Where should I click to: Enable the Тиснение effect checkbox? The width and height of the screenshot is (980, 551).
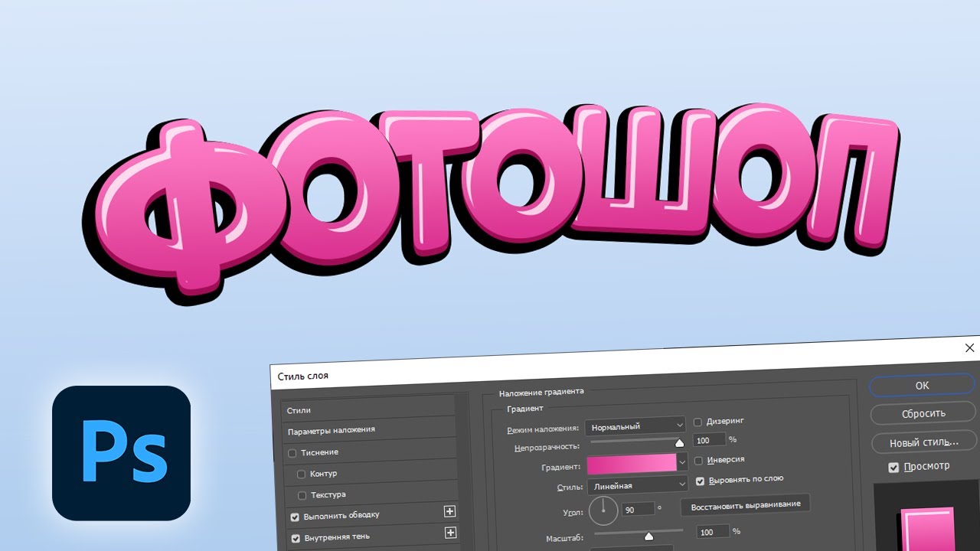292,453
